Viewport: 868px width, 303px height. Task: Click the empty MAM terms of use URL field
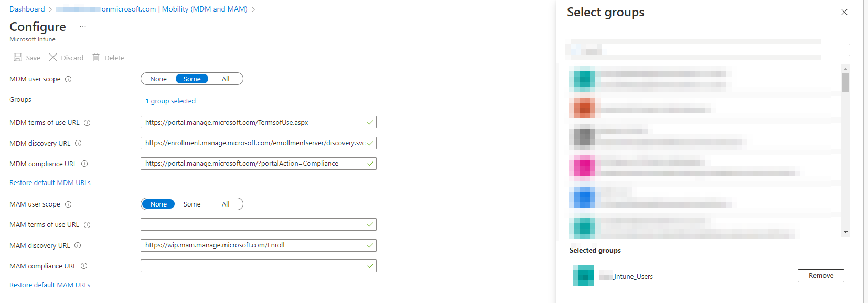pyautogui.click(x=259, y=224)
